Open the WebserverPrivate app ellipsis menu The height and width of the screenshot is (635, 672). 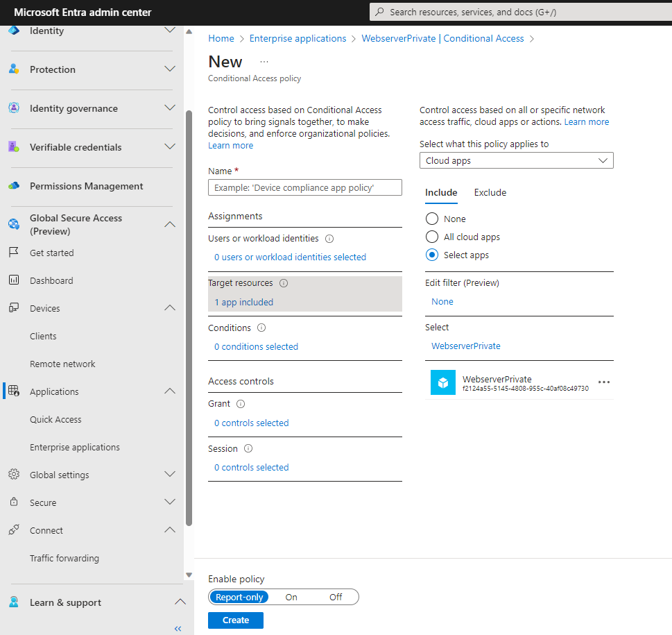click(603, 382)
